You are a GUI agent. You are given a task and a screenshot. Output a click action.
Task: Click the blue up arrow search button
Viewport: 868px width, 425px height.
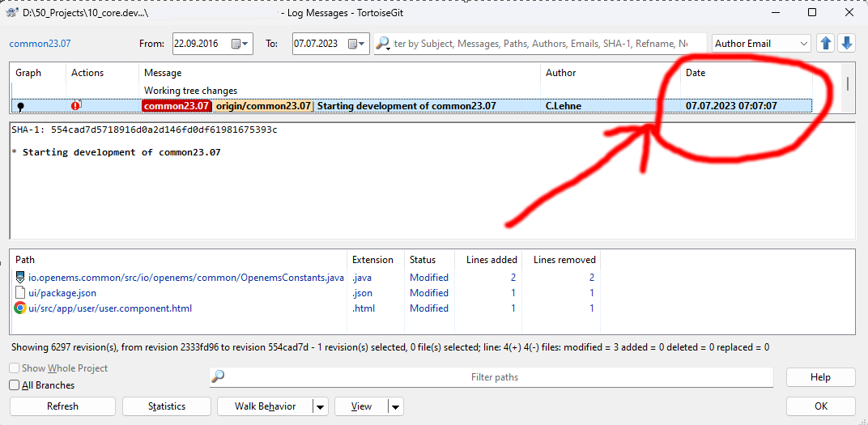825,43
